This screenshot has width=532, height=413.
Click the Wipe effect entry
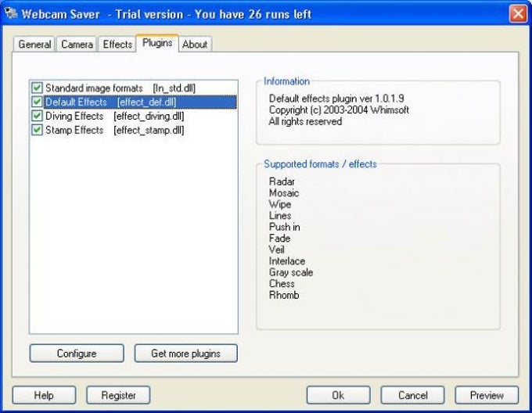coord(280,204)
